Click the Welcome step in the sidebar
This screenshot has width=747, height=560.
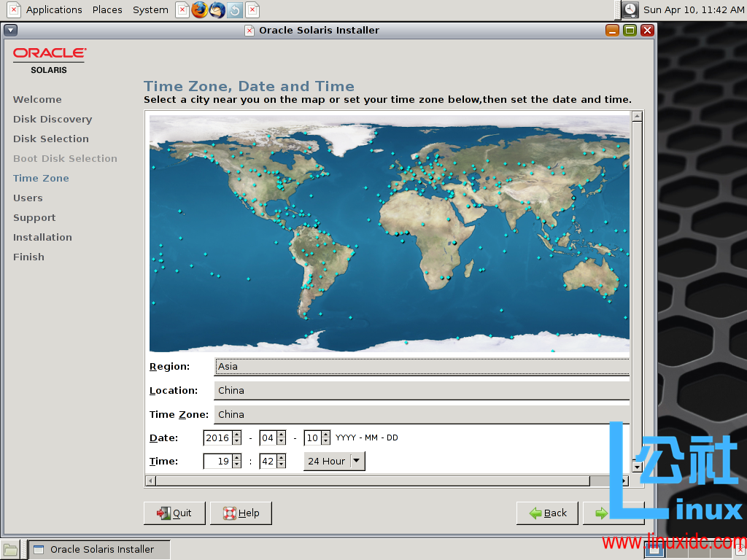tap(37, 99)
